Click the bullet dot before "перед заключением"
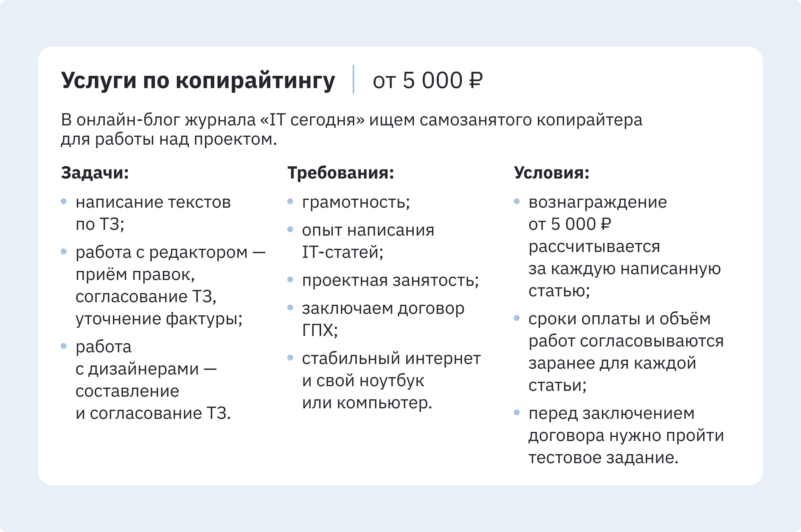This screenshot has width=801, height=532. click(517, 413)
